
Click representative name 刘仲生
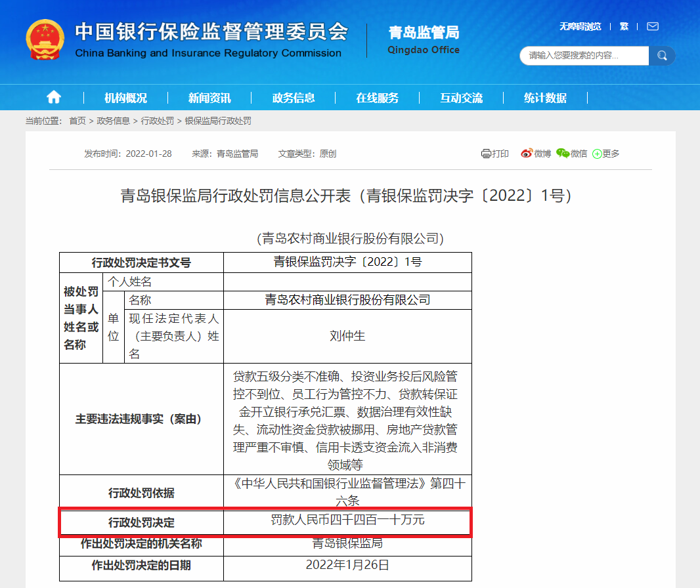(x=347, y=336)
